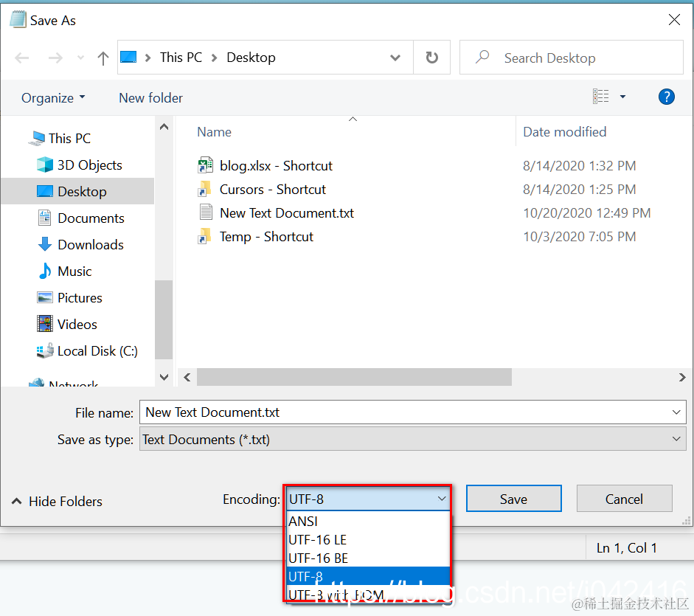694x616 pixels.
Task: Open Videos folder in sidebar
Action: pos(77,325)
